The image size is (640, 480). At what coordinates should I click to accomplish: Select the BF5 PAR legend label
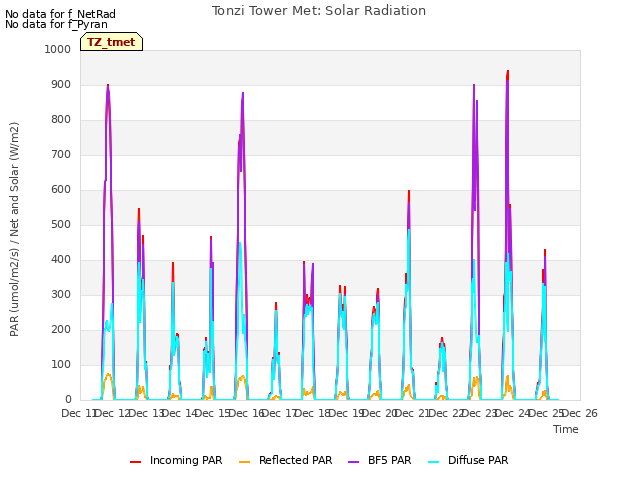pyautogui.click(x=389, y=460)
